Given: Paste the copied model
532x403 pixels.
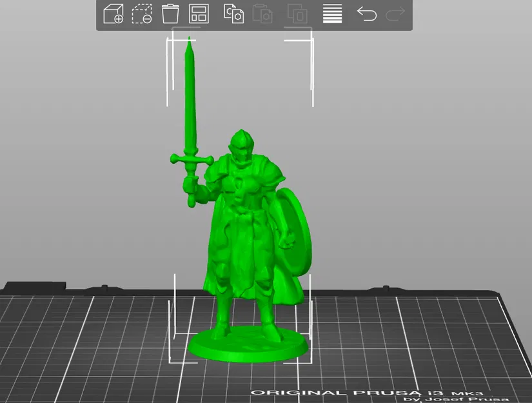Looking at the screenshot, I should point(264,14).
